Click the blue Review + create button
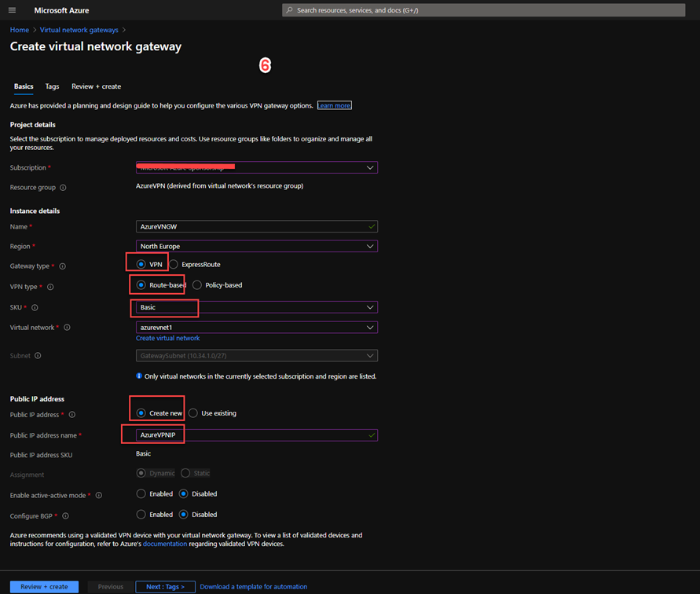 pyautogui.click(x=44, y=586)
